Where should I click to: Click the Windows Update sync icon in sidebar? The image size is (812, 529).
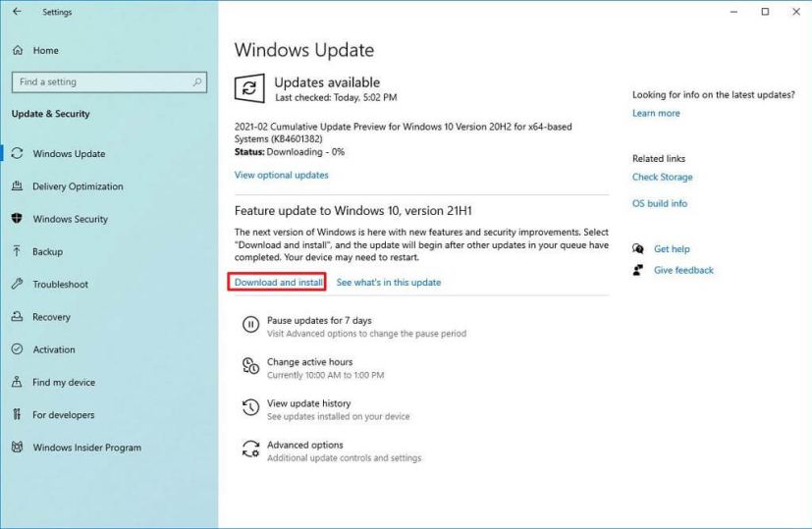[17, 153]
